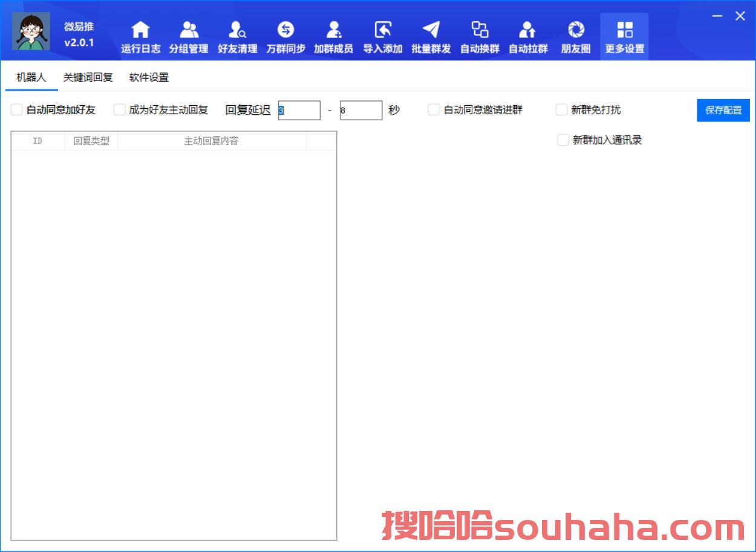The width and height of the screenshot is (756, 552).
Task: Open 好友清理 friend cleanup icon
Action: (237, 30)
